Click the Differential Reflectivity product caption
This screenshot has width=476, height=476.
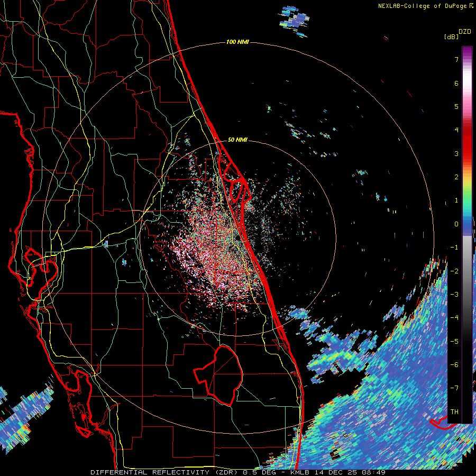click(x=238, y=472)
